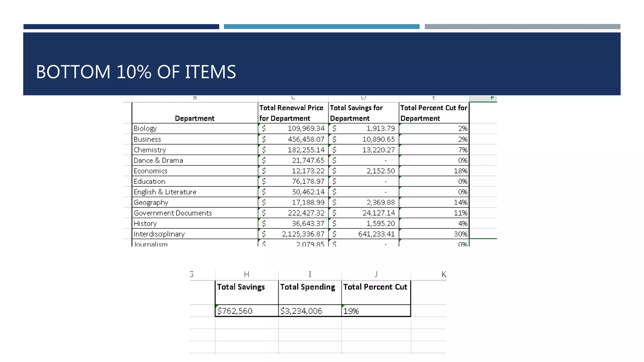
Task: Click the slide title BOTTOM 10% OF ITEMS
Action: pyautogui.click(x=136, y=72)
